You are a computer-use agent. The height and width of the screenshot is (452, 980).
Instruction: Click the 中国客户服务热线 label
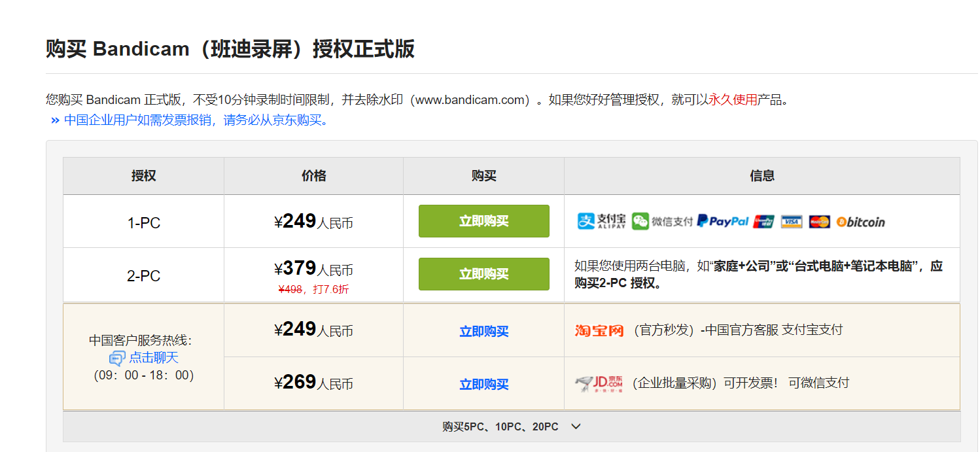click(141, 341)
